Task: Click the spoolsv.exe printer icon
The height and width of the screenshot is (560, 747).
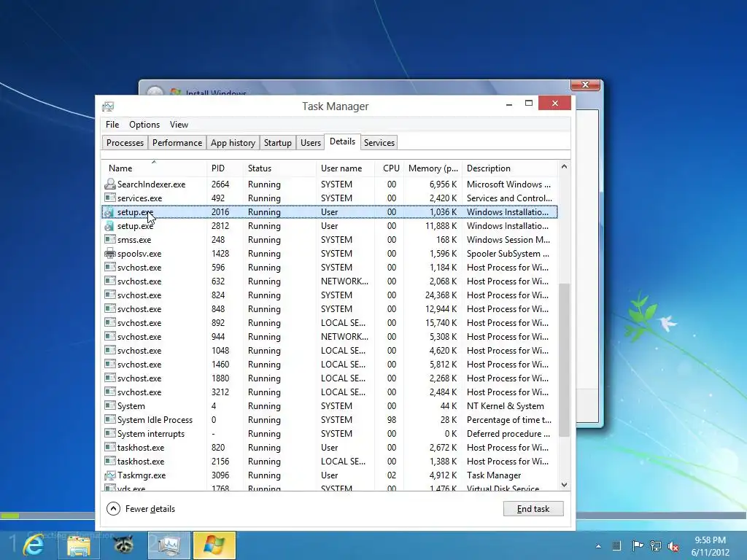Action: point(110,253)
